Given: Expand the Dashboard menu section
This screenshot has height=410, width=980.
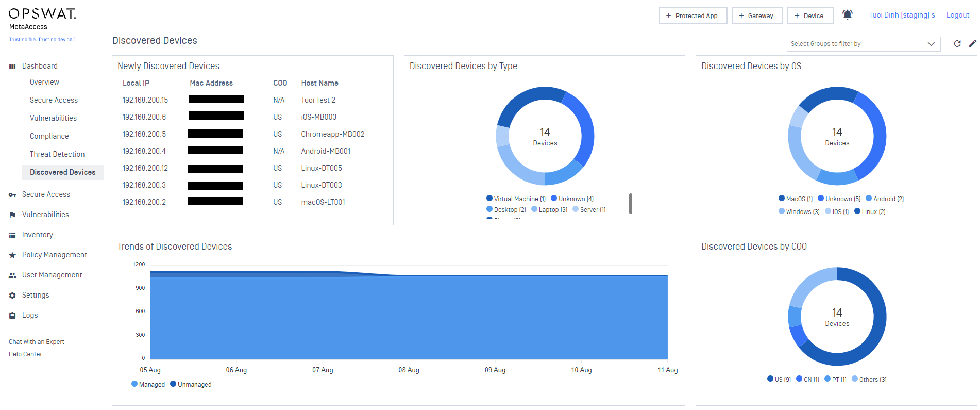Looking at the screenshot, I should [40, 66].
